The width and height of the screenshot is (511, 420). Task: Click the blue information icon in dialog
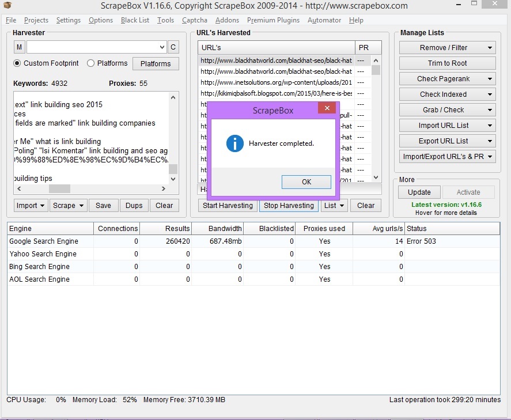coord(235,143)
